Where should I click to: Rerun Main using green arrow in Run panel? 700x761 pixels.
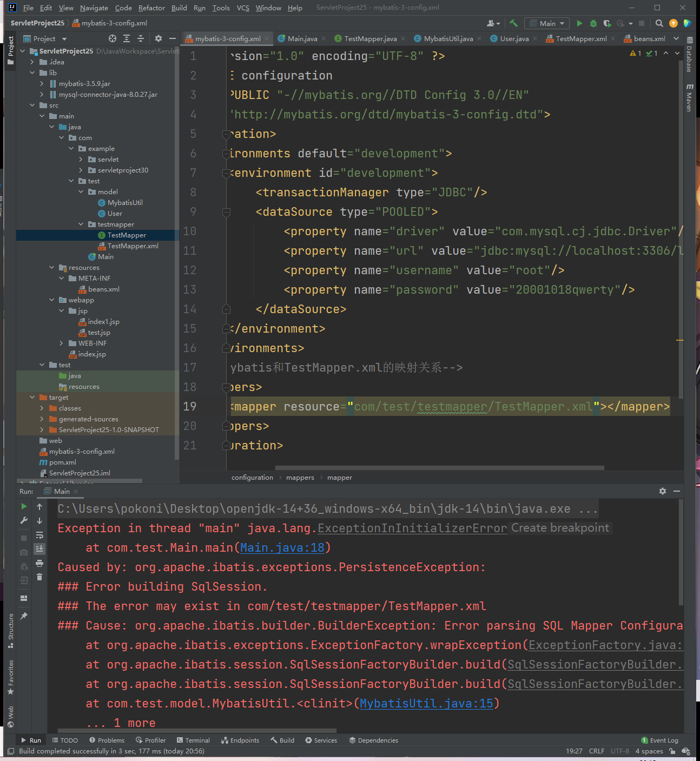(24, 506)
